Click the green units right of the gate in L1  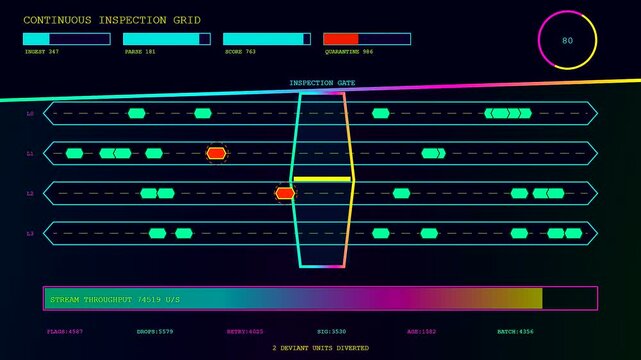433,154
